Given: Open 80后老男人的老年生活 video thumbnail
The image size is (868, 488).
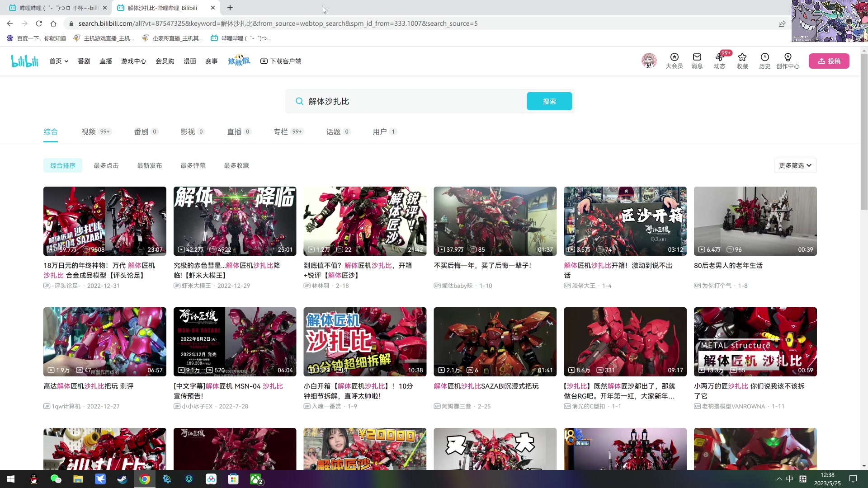Looking at the screenshot, I should click(755, 221).
